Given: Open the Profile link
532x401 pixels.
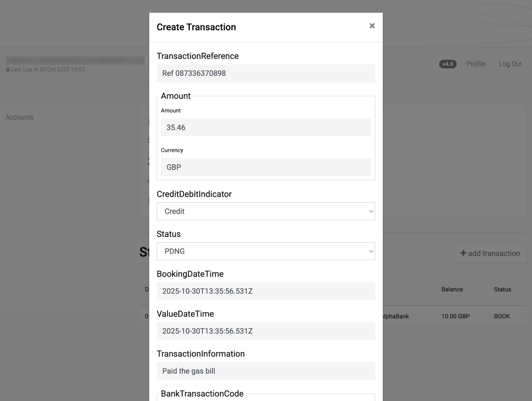Looking at the screenshot, I should tap(476, 64).
